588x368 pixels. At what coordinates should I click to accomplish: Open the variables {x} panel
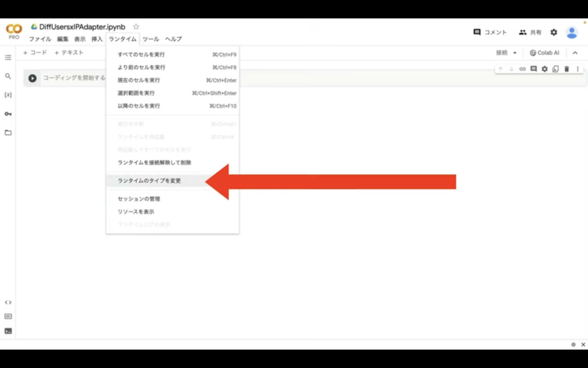8,95
